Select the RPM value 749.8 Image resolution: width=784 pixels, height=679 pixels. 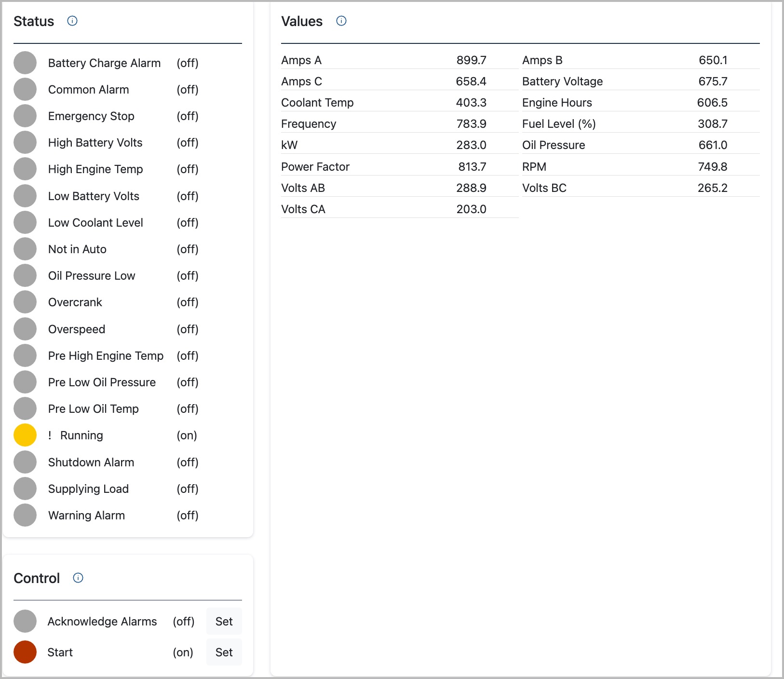(x=713, y=166)
